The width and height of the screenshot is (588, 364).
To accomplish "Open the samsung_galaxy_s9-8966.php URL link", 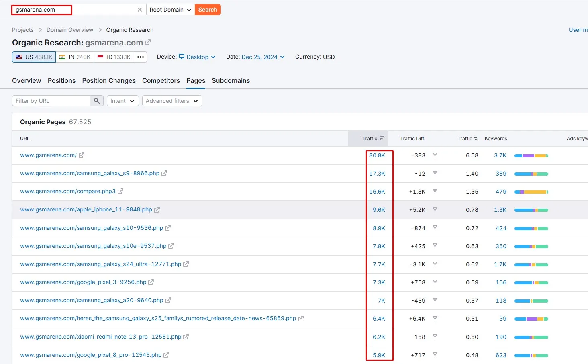I will 90,173.
